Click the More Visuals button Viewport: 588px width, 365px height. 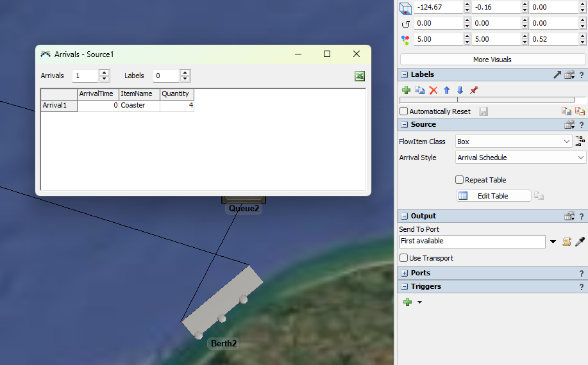point(492,60)
